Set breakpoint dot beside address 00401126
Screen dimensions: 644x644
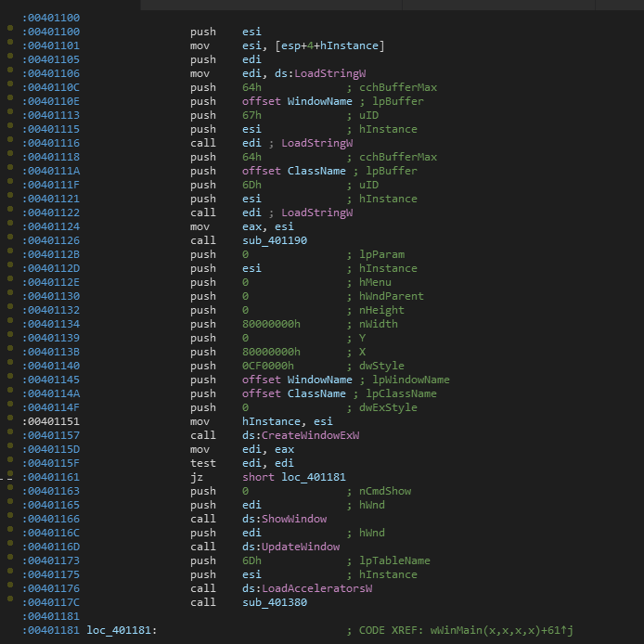(9, 240)
